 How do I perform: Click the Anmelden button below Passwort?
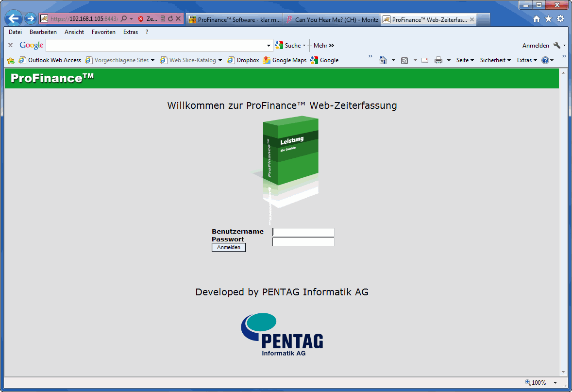[229, 248]
